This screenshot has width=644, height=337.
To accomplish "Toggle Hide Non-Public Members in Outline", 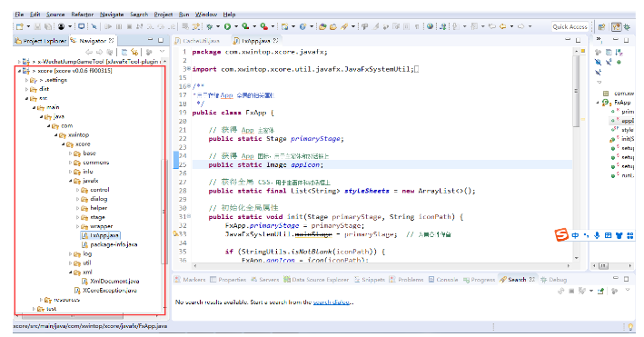I will click(619, 62).
